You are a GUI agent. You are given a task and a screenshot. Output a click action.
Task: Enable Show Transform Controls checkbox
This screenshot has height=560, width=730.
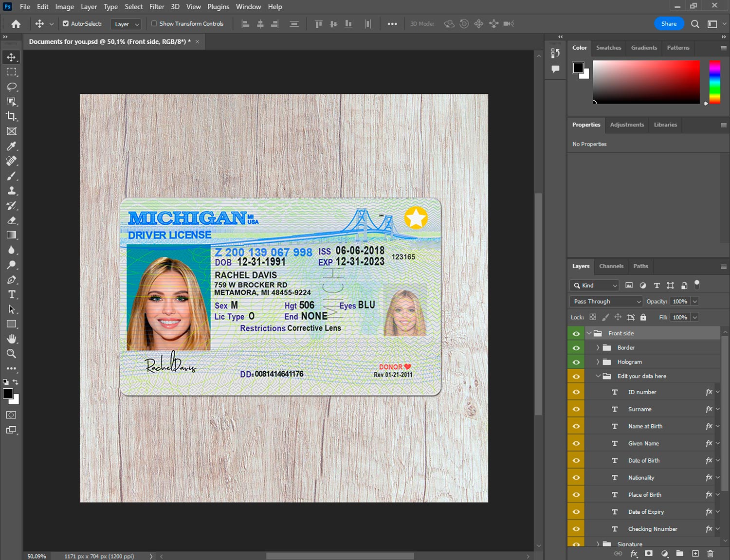click(x=154, y=23)
